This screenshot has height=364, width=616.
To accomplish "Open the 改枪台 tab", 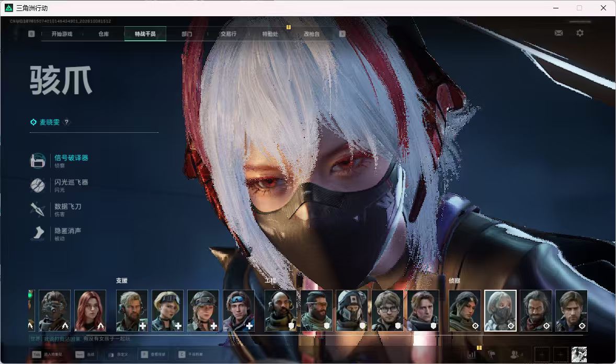I will click(312, 34).
